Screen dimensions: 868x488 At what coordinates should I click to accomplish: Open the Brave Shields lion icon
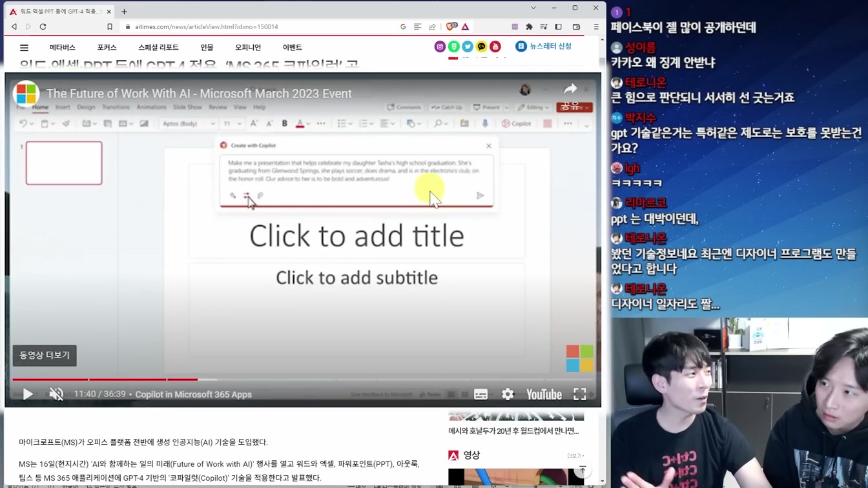(451, 26)
